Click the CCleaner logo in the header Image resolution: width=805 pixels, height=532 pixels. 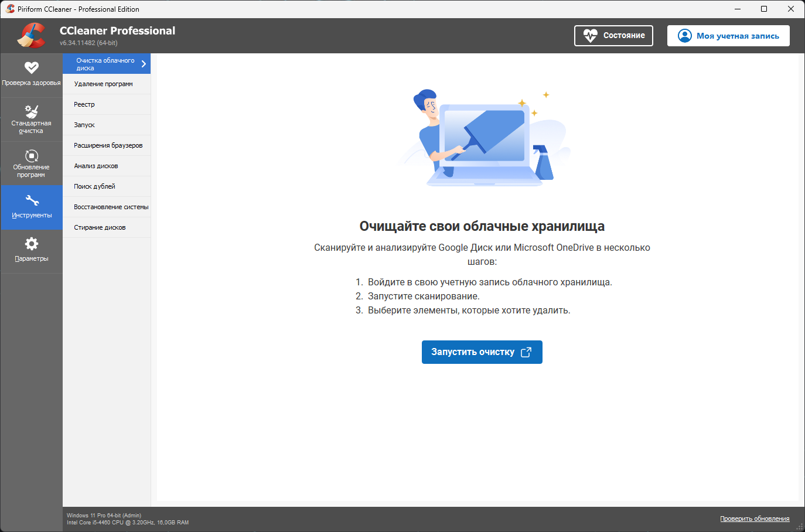(x=32, y=35)
